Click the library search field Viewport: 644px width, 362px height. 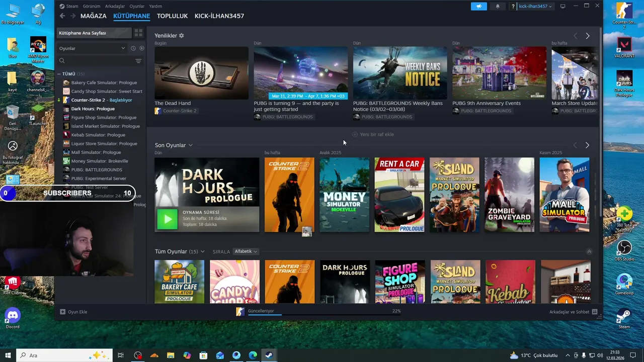click(x=96, y=61)
